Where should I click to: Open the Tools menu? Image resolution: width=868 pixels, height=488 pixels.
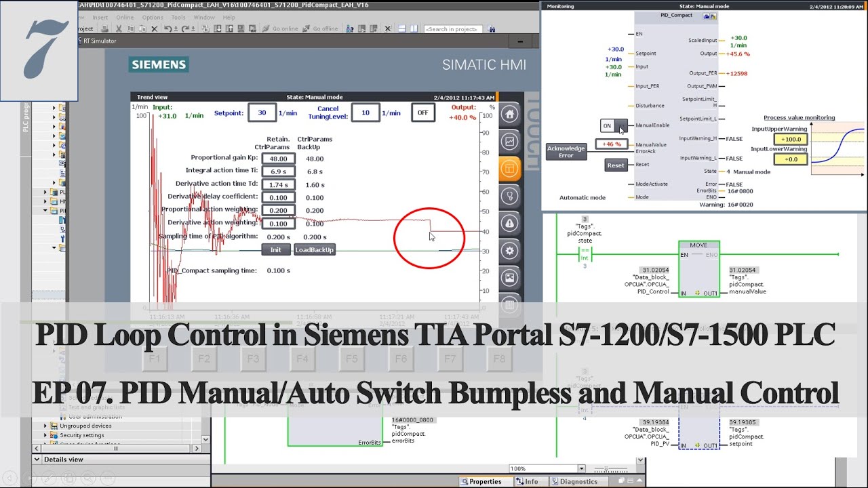pyautogui.click(x=178, y=18)
